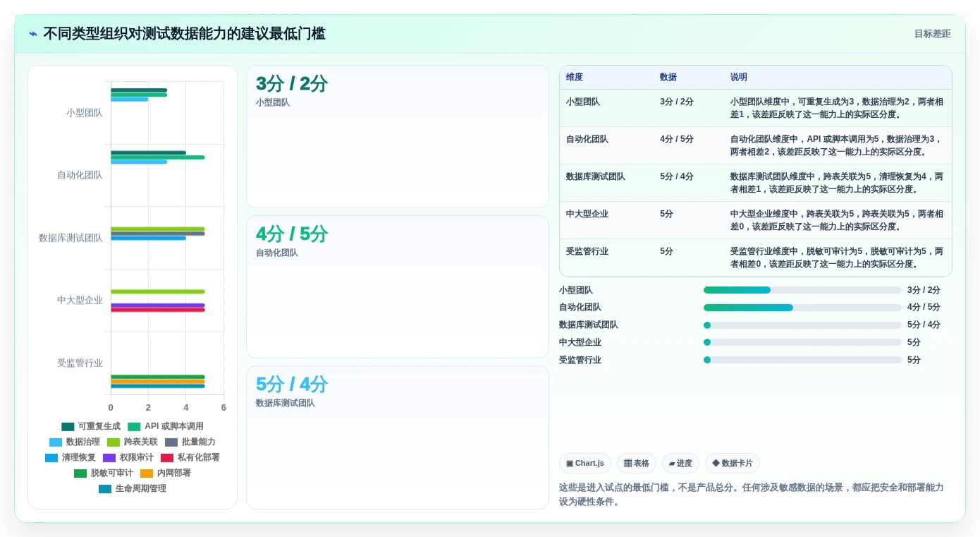Click the 目标差距 label in header
Viewport: 980px width, 537px height.
tap(932, 34)
